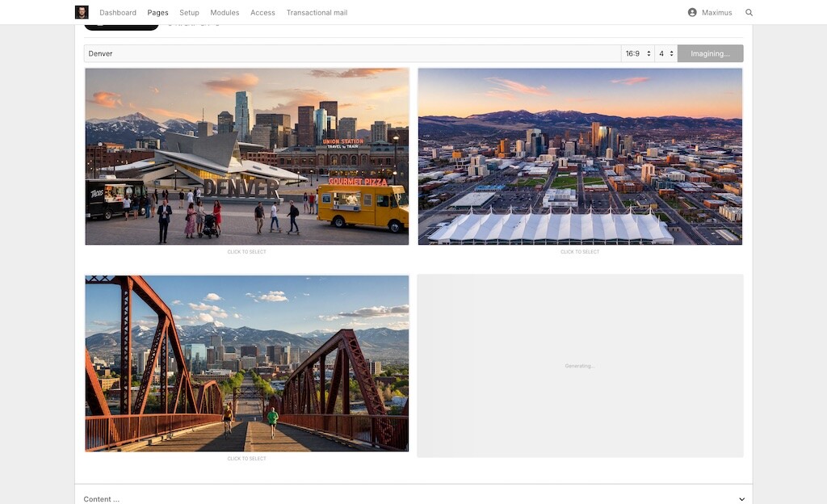The width and height of the screenshot is (827, 504).
Task: Click the partially hidden black button at top
Action: pyautogui.click(x=121, y=27)
